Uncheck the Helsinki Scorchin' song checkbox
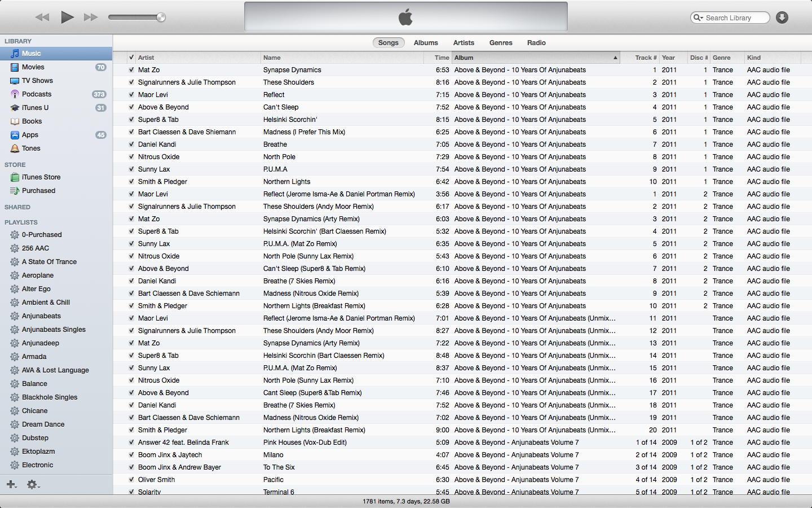812x508 pixels. [x=131, y=120]
